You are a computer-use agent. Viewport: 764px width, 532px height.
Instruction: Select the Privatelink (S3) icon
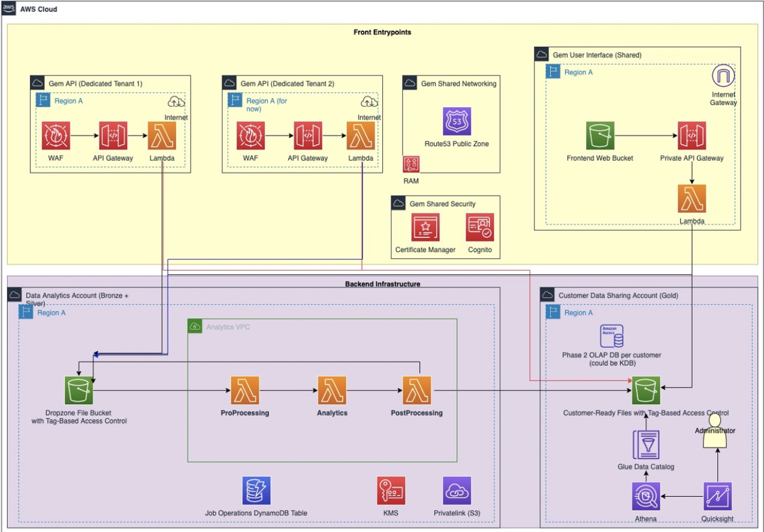coord(457,491)
